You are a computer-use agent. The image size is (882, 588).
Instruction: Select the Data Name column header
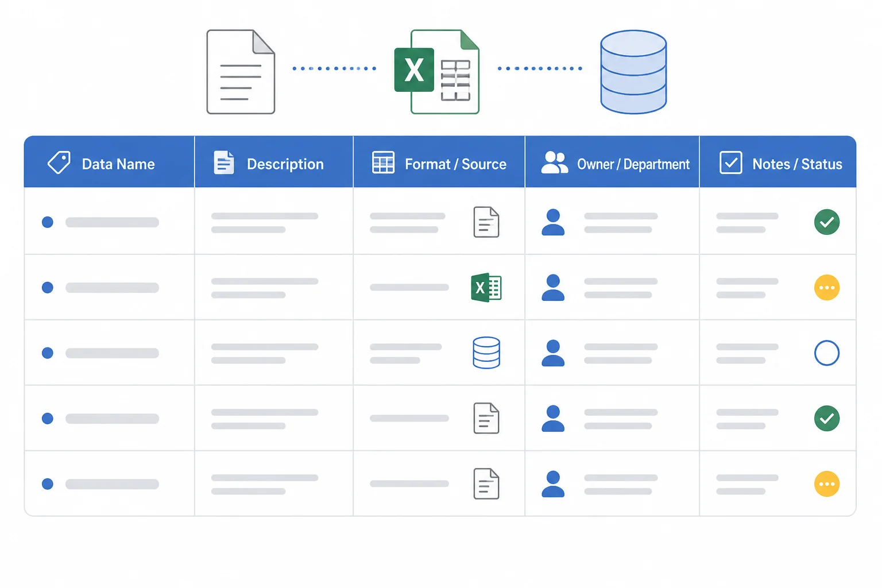click(109, 162)
